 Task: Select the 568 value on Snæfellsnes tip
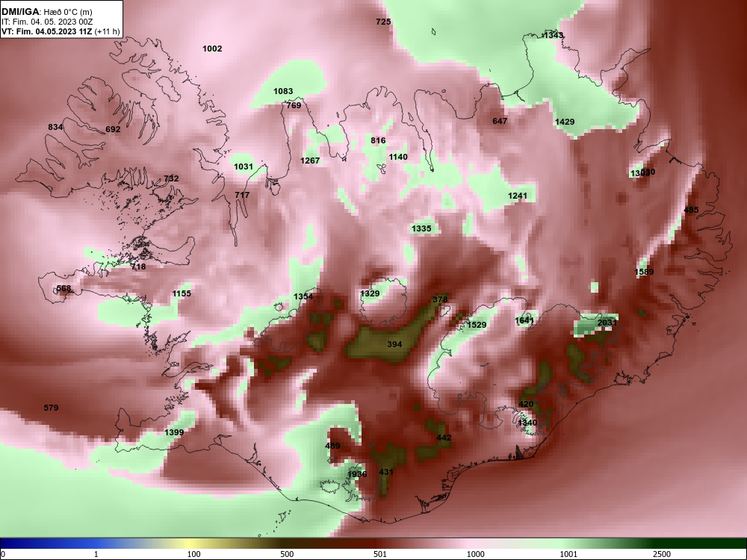tap(63, 288)
